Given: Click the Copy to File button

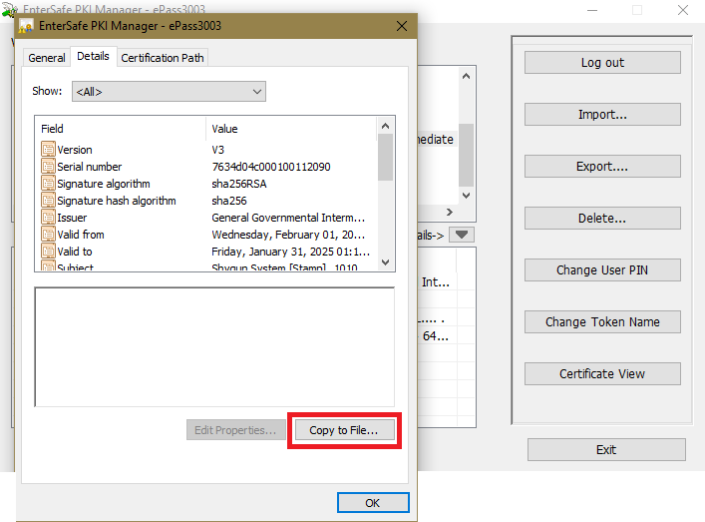Looking at the screenshot, I should point(344,430).
